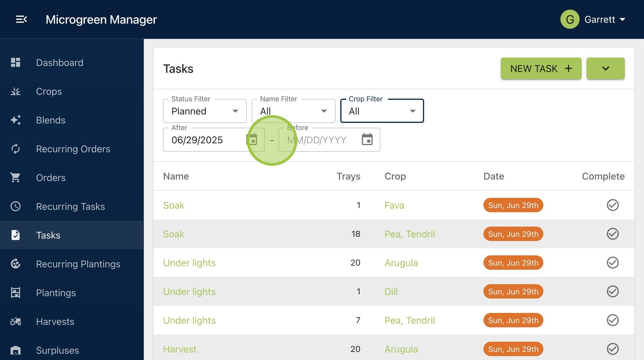This screenshot has width=644, height=360.
Task: Expand the dropdown beside New Task
Action: (x=606, y=69)
